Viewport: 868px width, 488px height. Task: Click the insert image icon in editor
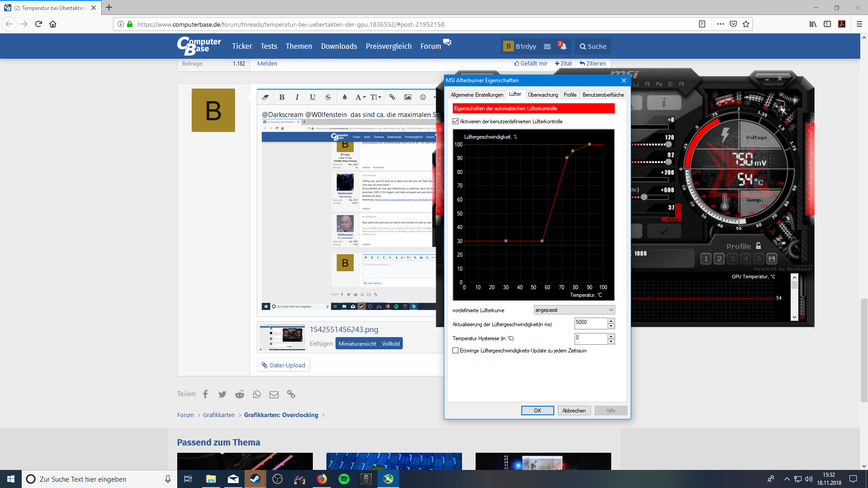[408, 97]
